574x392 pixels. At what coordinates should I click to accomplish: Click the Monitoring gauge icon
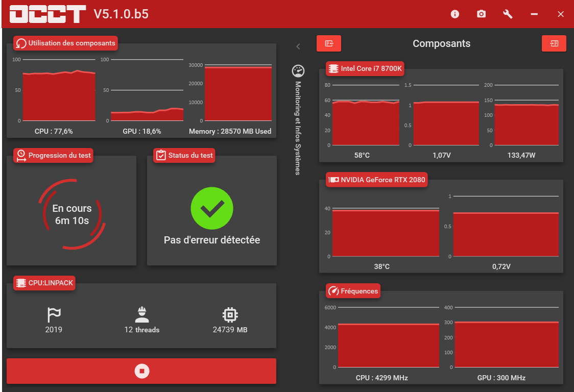298,70
